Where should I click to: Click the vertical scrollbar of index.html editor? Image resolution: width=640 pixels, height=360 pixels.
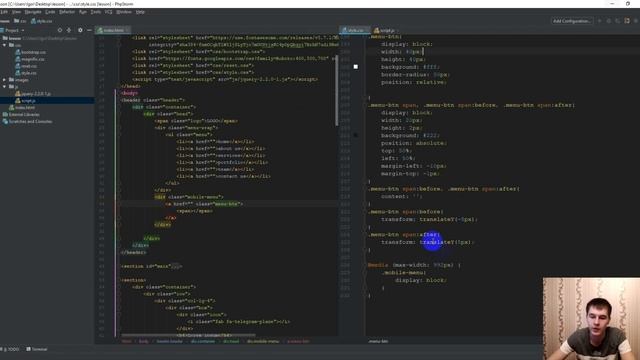tap(337, 91)
